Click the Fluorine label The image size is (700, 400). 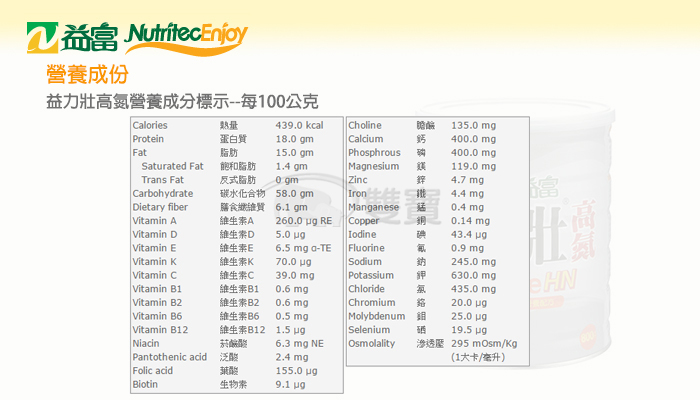(x=367, y=248)
